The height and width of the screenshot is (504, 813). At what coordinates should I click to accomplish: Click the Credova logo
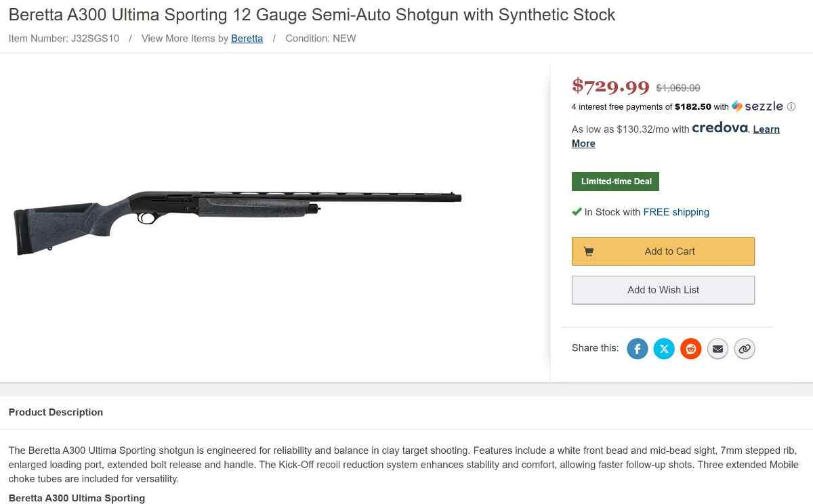[x=720, y=128]
